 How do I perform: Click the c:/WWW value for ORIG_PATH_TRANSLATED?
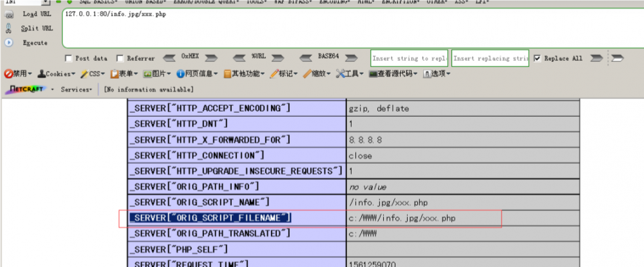click(363, 233)
